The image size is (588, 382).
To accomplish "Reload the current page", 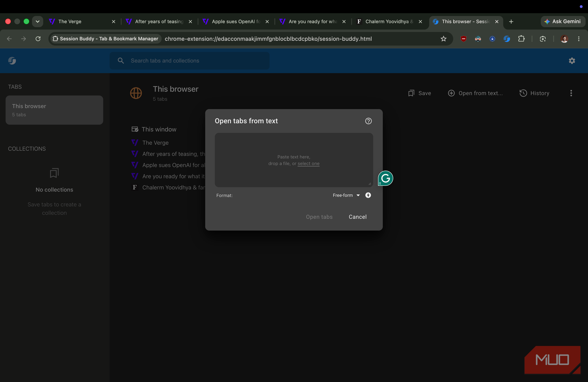I will [x=38, y=39].
